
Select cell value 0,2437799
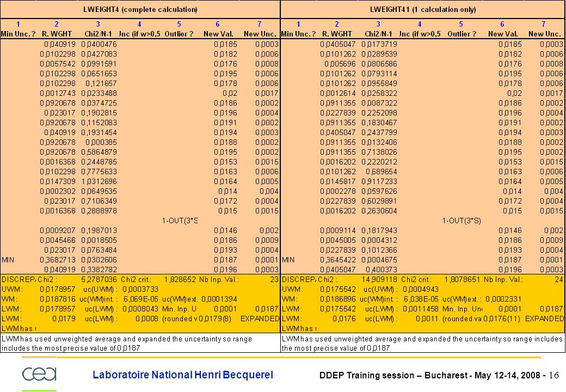pyautogui.click(x=379, y=132)
